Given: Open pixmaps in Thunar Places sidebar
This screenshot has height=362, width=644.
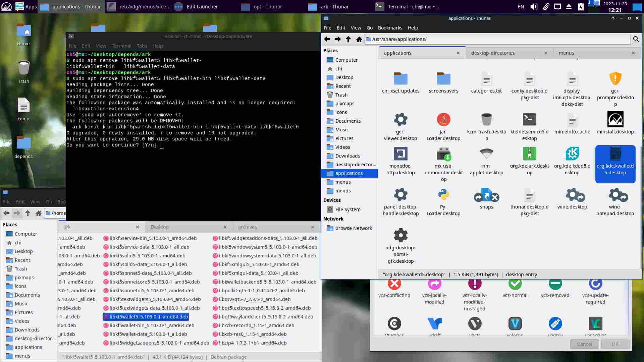Looking at the screenshot, I should pyautogui.click(x=344, y=104).
